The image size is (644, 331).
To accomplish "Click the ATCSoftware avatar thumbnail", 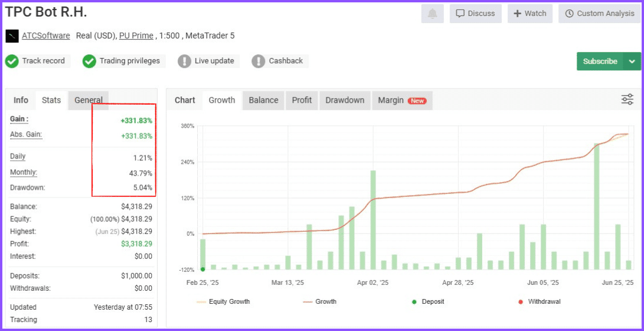I will point(12,36).
